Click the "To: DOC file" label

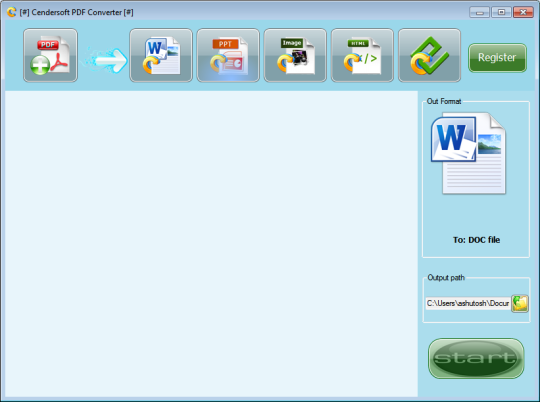pyautogui.click(x=476, y=240)
